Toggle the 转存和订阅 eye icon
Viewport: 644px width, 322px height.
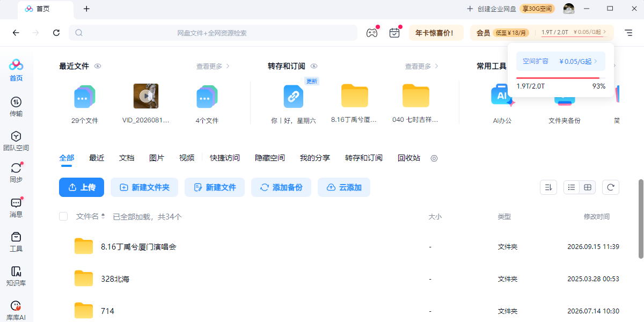coord(314,66)
